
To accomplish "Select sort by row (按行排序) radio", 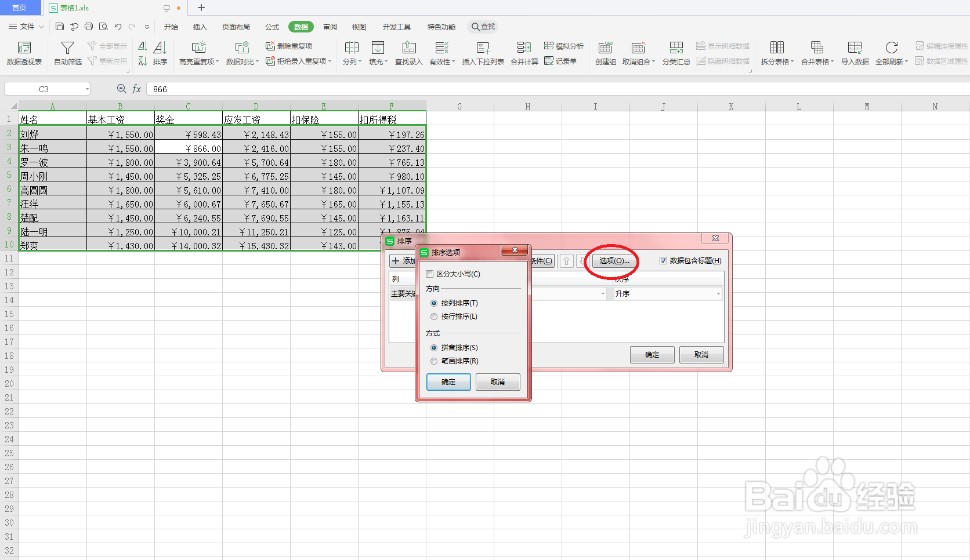I will [434, 317].
